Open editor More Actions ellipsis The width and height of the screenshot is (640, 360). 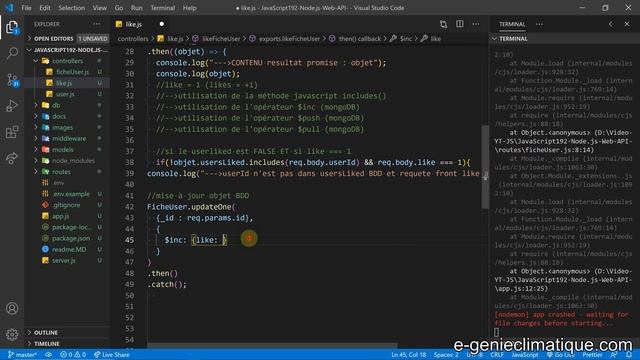click(476, 24)
